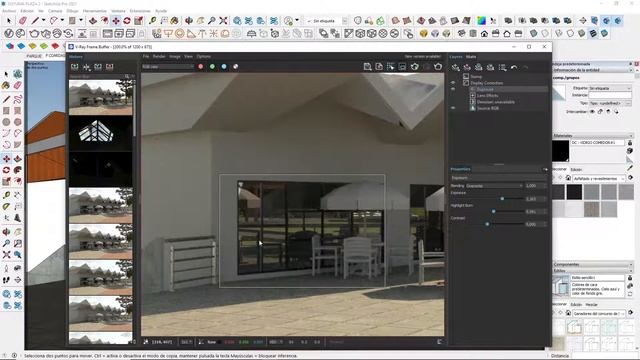Viewport: 640px width, 360px height.
Task: Start render with V-Ray teapot icon
Action: (x=34, y=33)
